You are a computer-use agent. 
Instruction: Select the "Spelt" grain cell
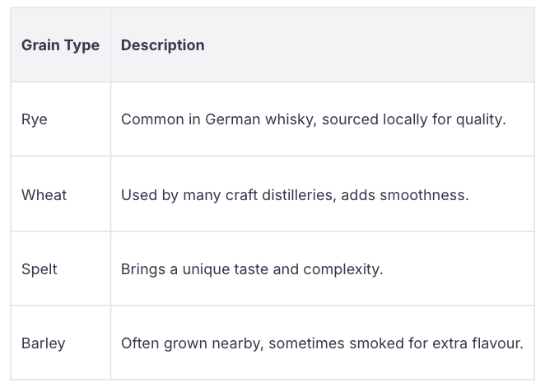coord(40,269)
